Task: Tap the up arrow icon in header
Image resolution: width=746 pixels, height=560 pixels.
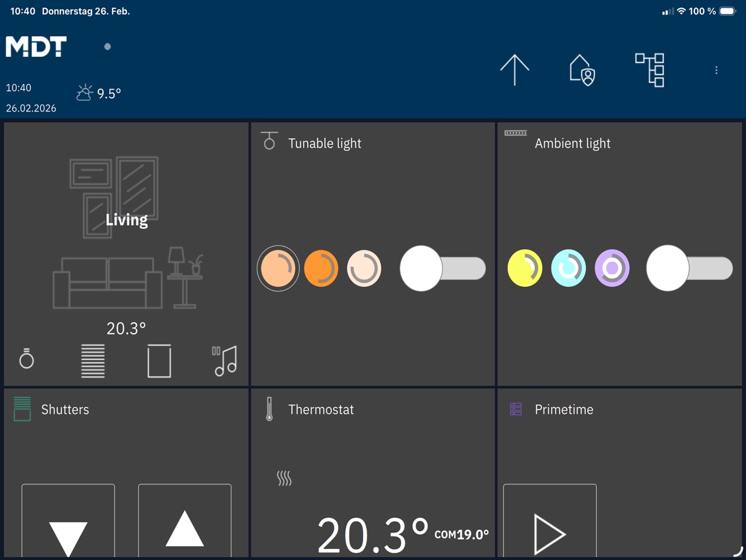Action: click(515, 70)
